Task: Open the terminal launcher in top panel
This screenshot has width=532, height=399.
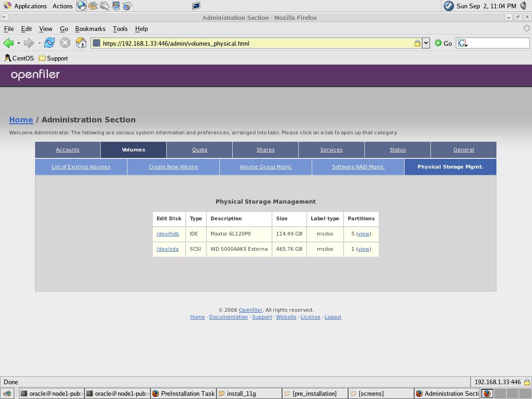Action: click(x=196, y=6)
